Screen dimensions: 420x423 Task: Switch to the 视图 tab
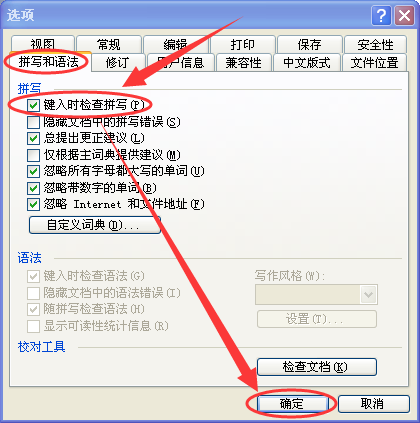coord(42,44)
